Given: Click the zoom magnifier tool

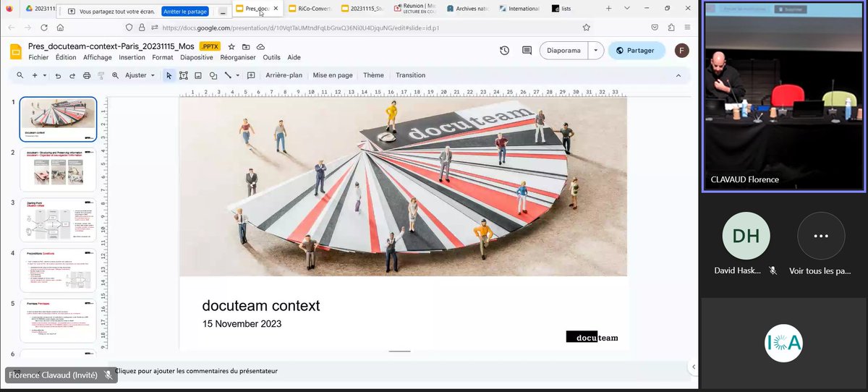Looking at the screenshot, I should [115, 75].
